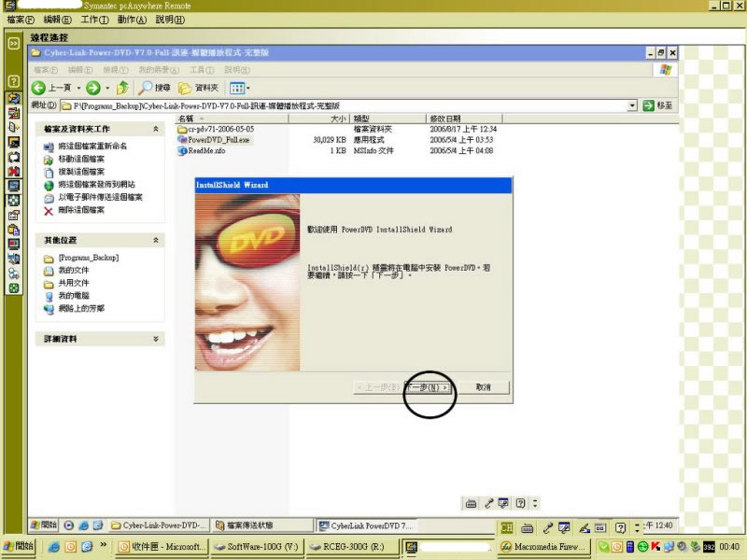Collapse the 檔案及資料夾工作 task panel
The image size is (747, 560).
pos(155,129)
